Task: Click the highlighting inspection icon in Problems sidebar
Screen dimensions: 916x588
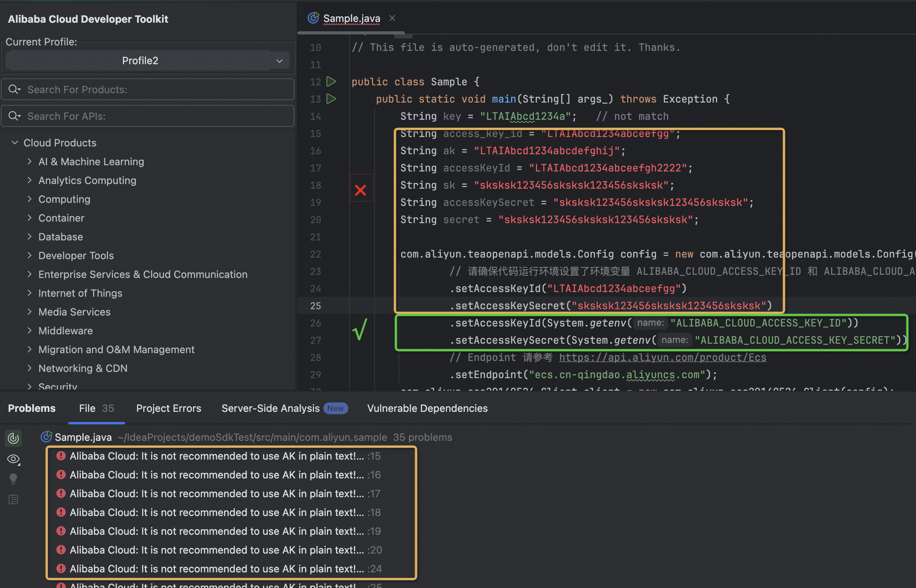Action: (13, 438)
